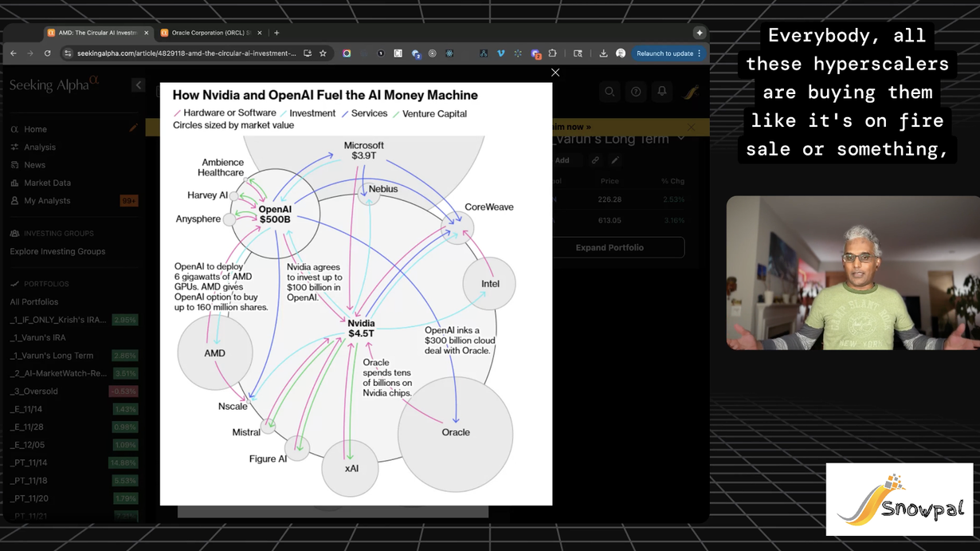Open Explore Investing Groups link
Viewport: 980px width, 551px height.
click(57, 251)
